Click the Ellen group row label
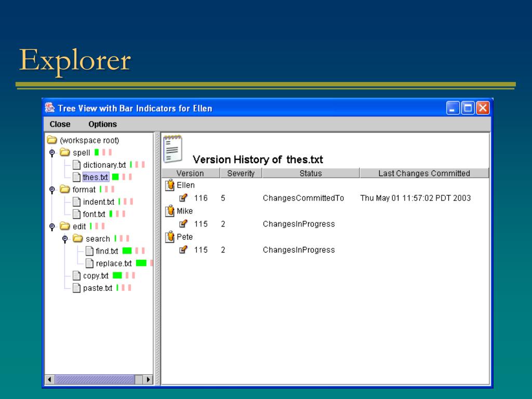Screen dimensions: 532x399 click(x=185, y=185)
